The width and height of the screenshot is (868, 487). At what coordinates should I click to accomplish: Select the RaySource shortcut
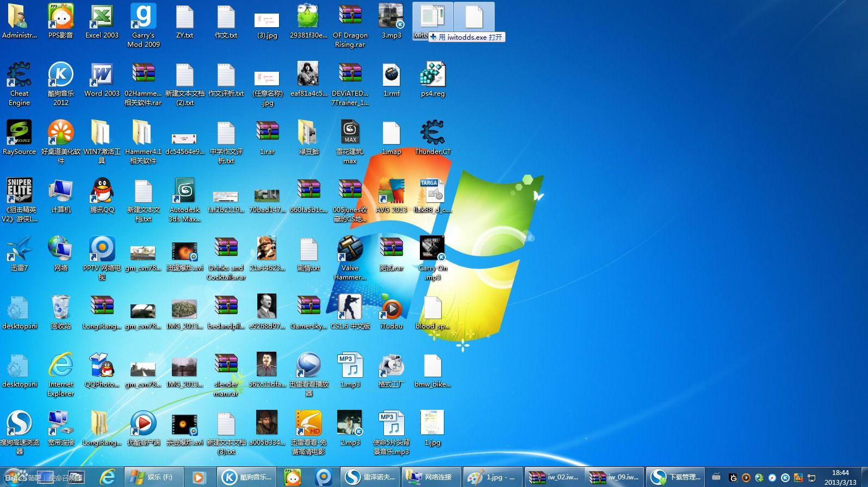click(19, 138)
